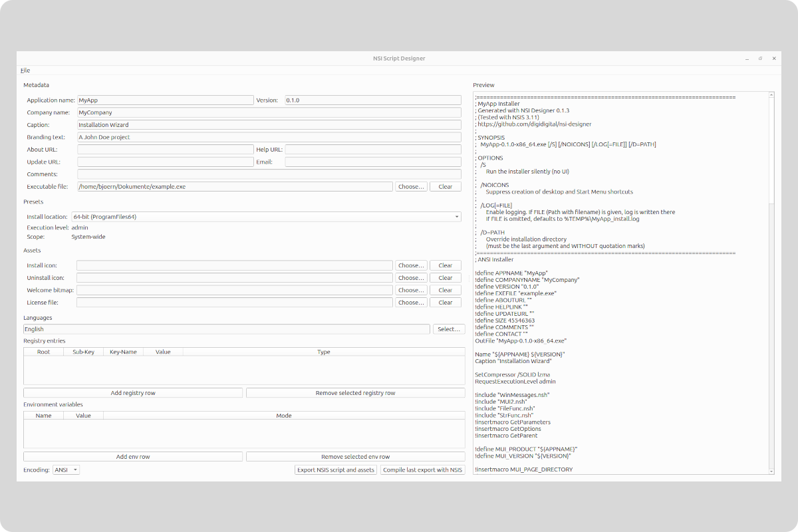
Task: Export NSIS script and assets
Action: click(336, 469)
